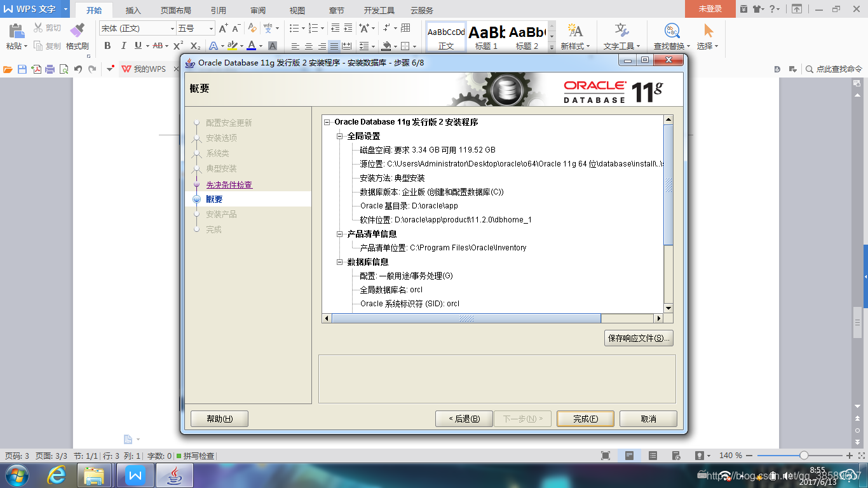Click the zoom slider handle in status bar

pyautogui.click(x=804, y=456)
